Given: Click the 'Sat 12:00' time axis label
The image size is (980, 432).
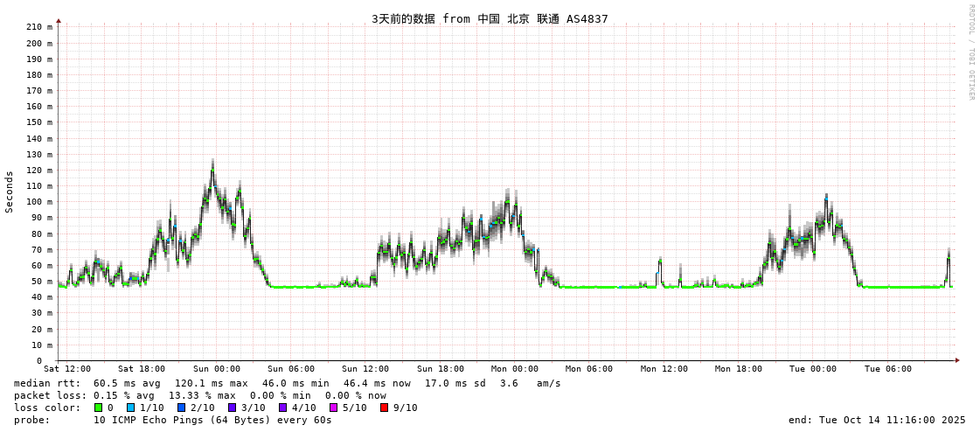Looking at the screenshot, I should [x=67, y=369].
